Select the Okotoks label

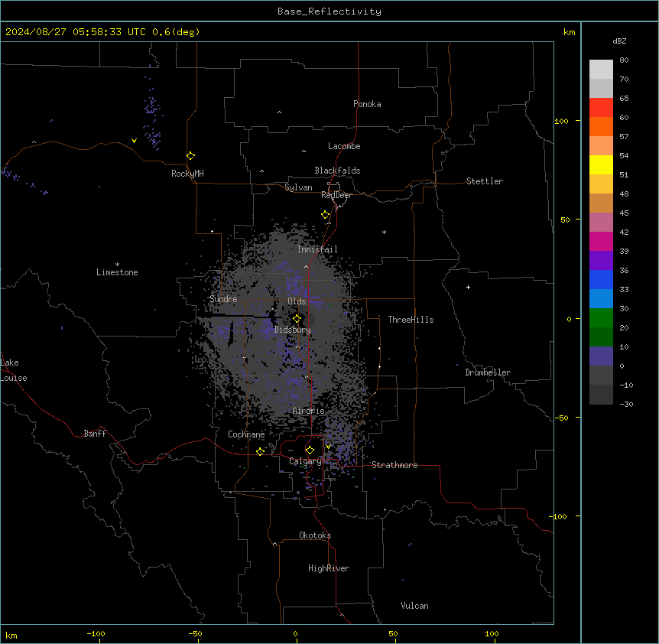point(315,535)
